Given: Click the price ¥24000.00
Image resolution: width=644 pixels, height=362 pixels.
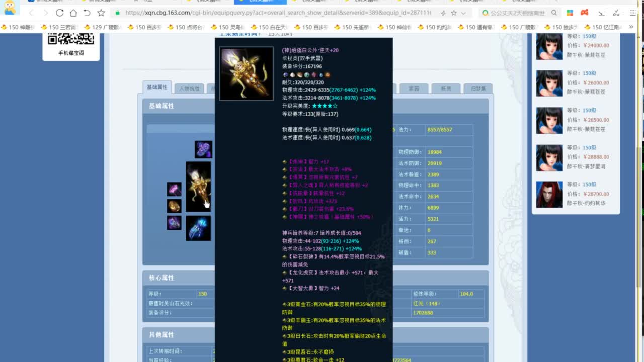Looking at the screenshot, I should click(x=596, y=45).
